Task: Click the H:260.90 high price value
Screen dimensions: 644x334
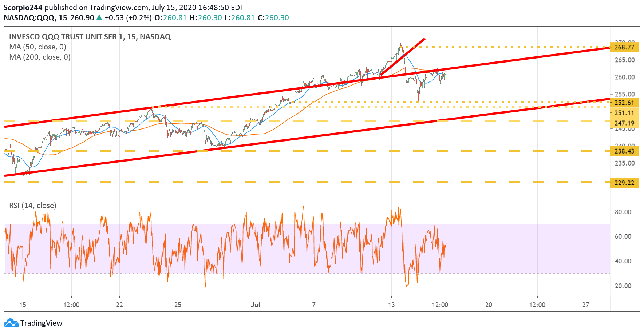Action: tap(206, 17)
